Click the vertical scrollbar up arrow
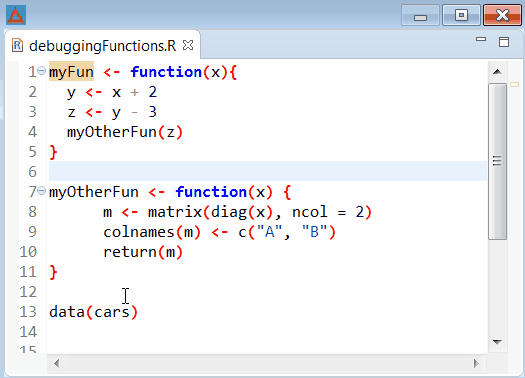525x378 pixels. [498, 72]
